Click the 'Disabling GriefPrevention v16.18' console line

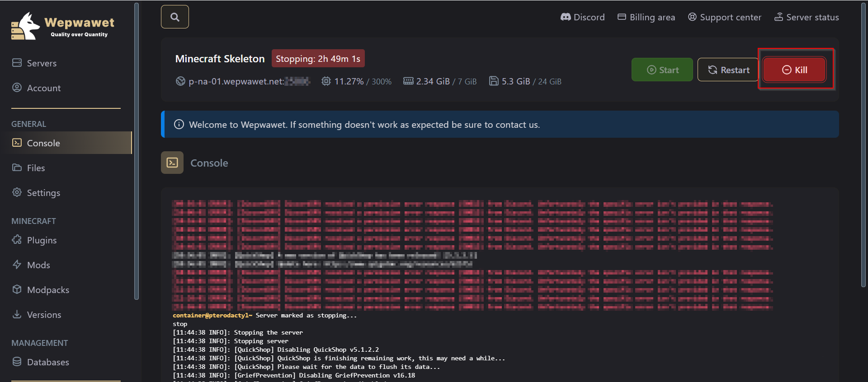(x=294, y=376)
